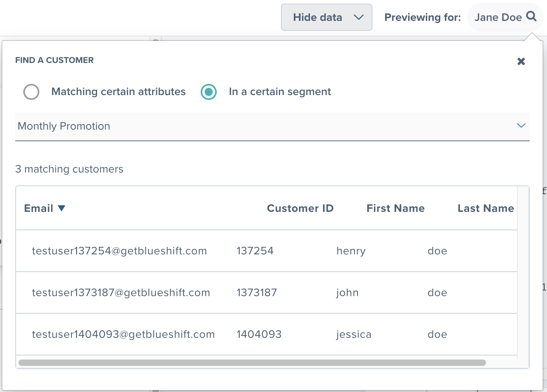
Task: Click the horizontal scrollbar of the customer table
Action: (x=252, y=363)
